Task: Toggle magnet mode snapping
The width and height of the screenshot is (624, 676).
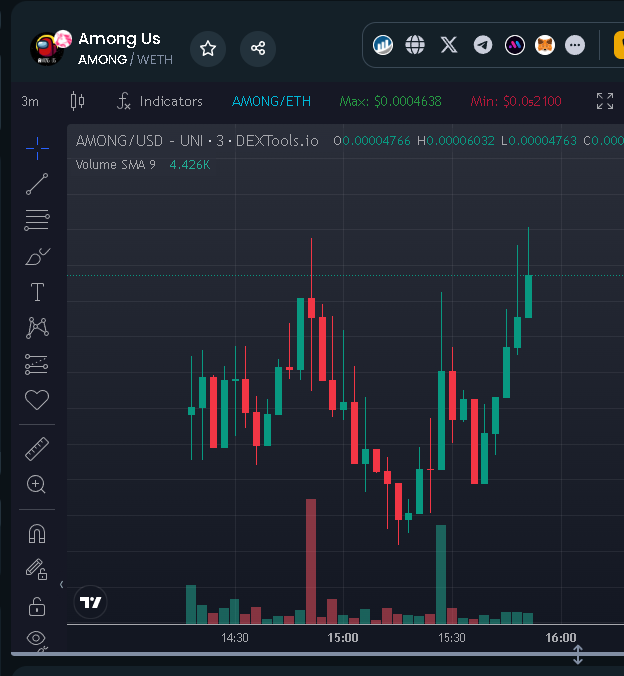Action: [37, 534]
